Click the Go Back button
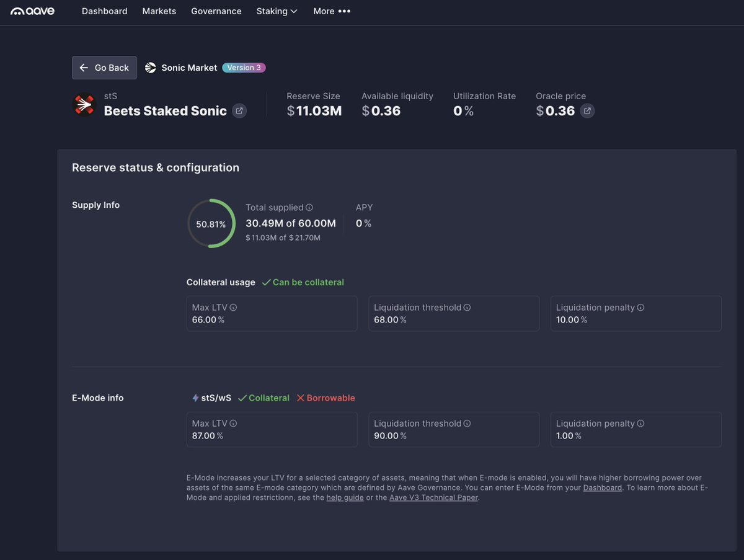Screen dimensions: 744x560 104,68
